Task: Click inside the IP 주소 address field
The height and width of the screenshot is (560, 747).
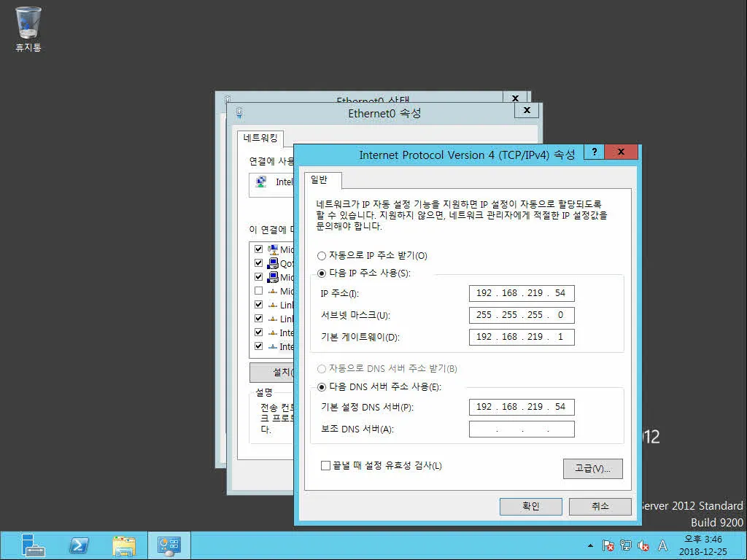Action: (x=521, y=293)
